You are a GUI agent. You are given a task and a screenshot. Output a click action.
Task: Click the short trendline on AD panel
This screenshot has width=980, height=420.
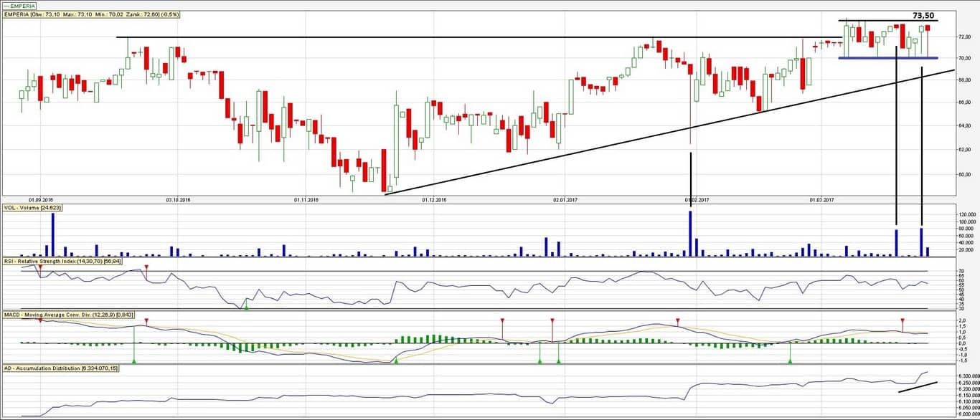(917, 388)
